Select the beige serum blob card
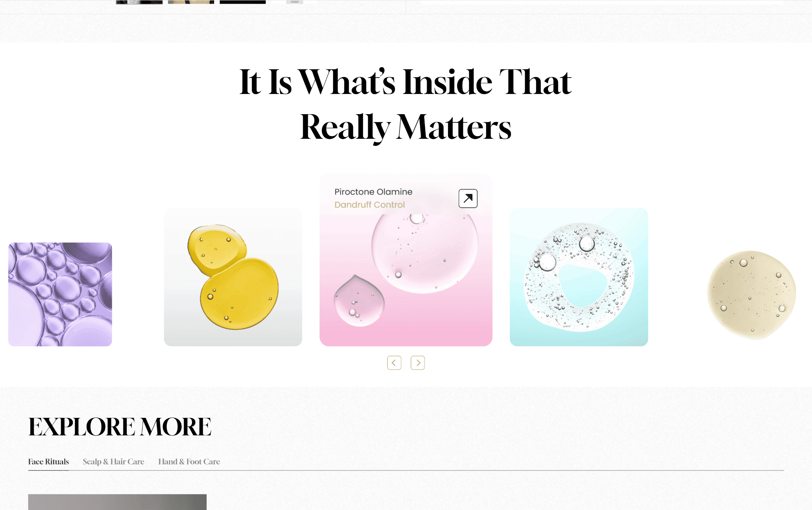Image resolution: width=812 pixels, height=510 pixels. (752, 294)
